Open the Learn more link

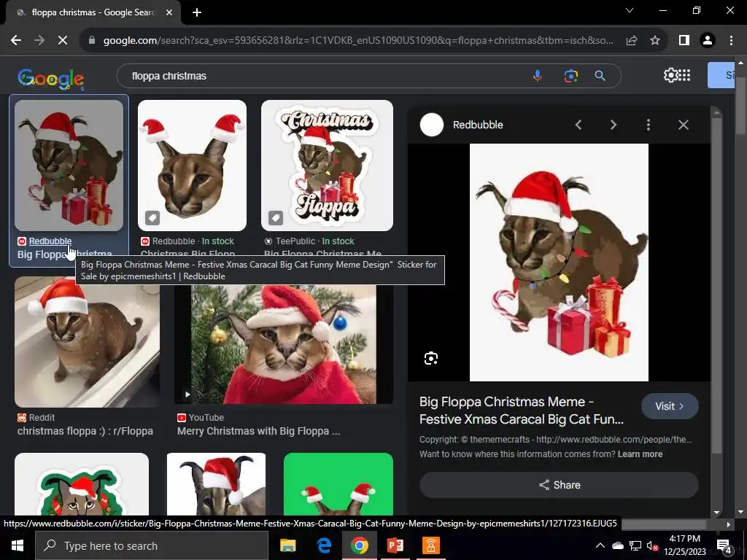pos(640,454)
